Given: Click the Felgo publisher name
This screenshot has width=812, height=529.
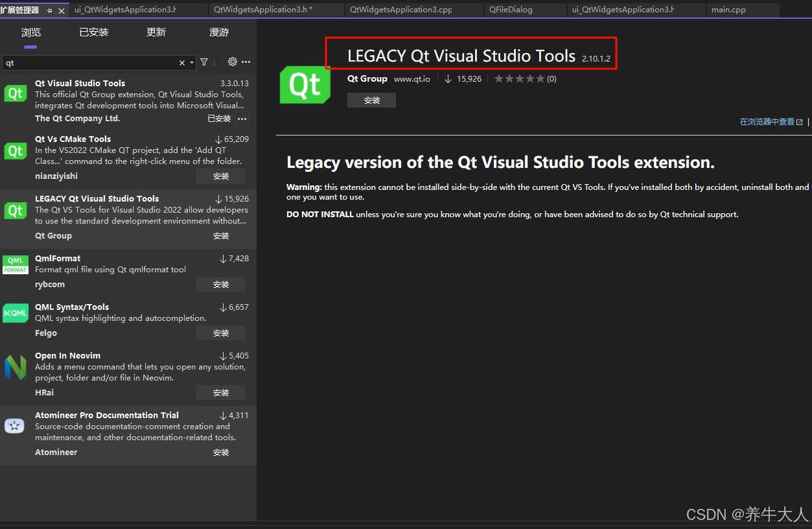Looking at the screenshot, I should 46,333.
